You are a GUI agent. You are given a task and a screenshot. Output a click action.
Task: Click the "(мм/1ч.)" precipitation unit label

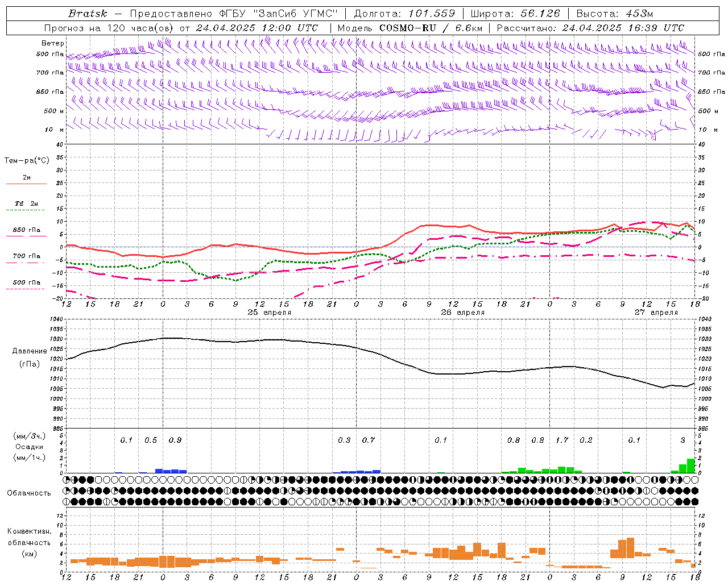(30, 458)
